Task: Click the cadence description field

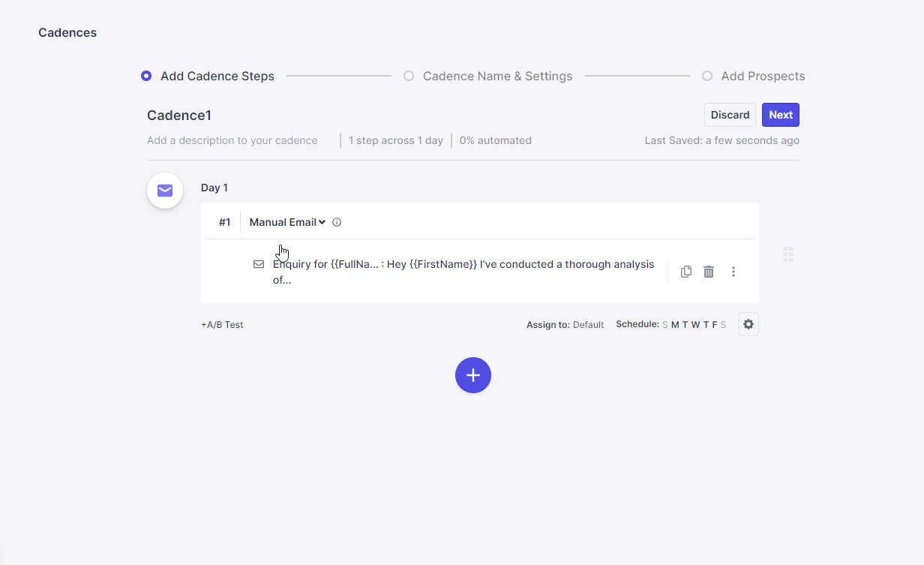Action: [x=232, y=140]
